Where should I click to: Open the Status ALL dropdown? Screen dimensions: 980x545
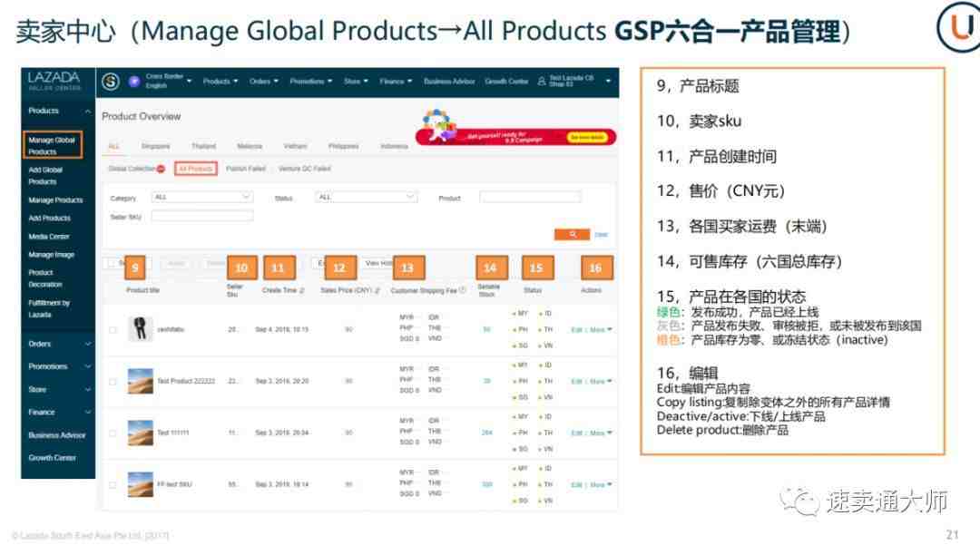coord(367,198)
